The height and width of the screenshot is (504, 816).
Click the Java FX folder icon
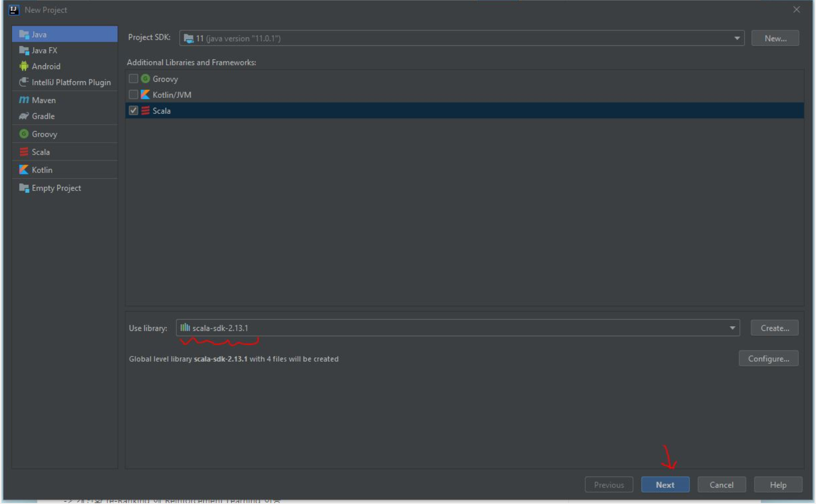[x=24, y=50]
